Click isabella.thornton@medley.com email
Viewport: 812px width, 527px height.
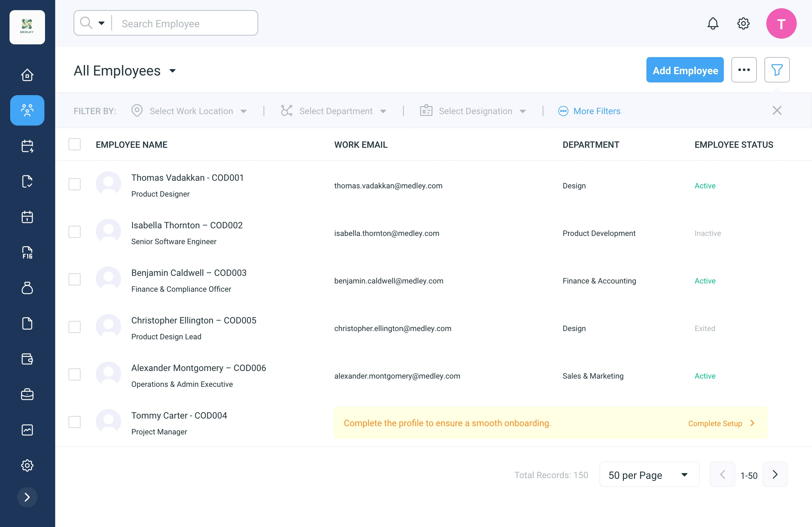click(x=387, y=233)
